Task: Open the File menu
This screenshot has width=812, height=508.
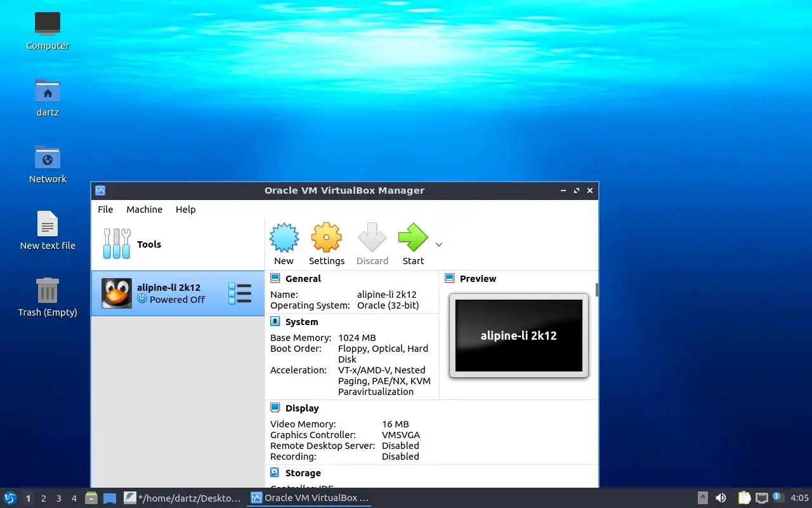Action: tap(105, 210)
